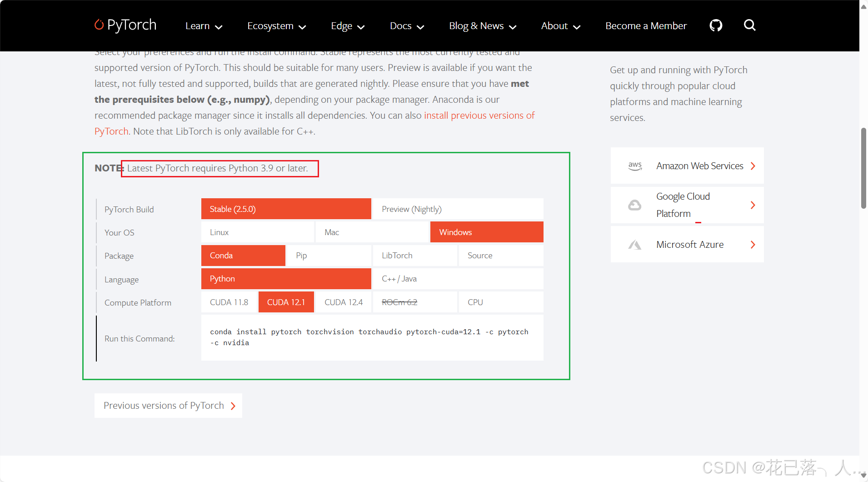Select Stable (2.5.0) build
The image size is (868, 482).
coord(286,209)
